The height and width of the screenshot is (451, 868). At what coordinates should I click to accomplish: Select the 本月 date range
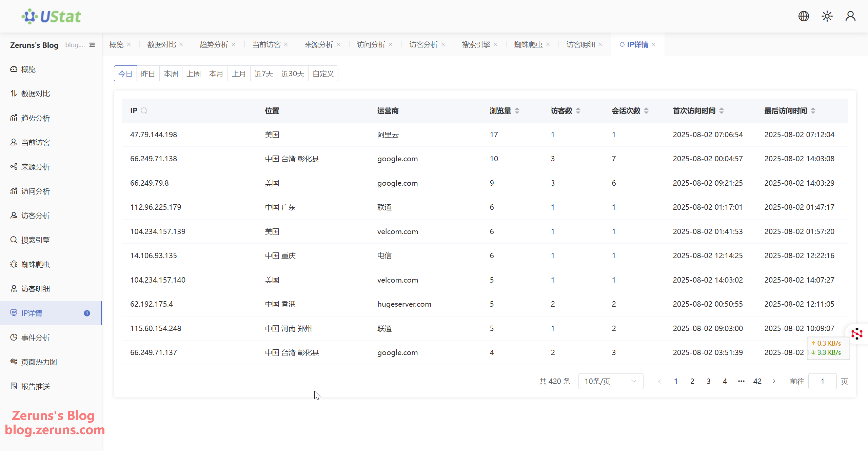(216, 74)
